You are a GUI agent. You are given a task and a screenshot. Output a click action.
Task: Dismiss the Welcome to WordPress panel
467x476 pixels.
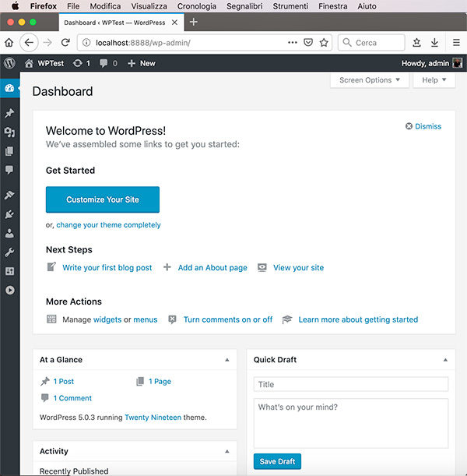[x=423, y=126]
